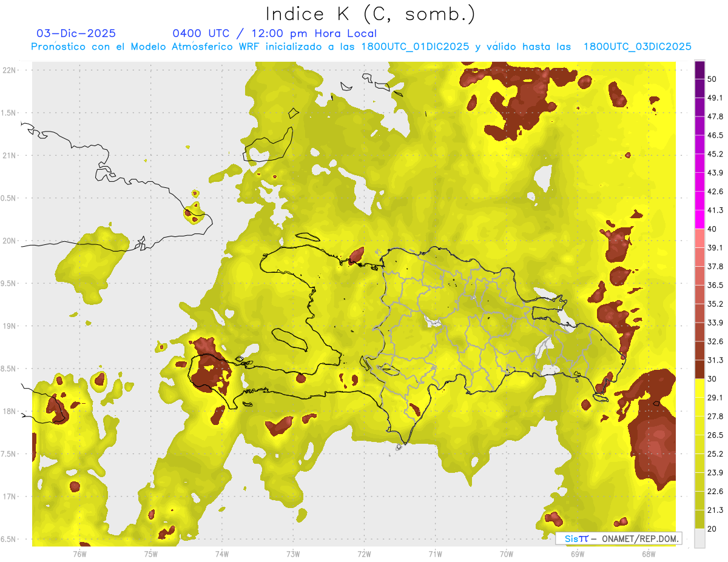
Task: Select the '23.9' color scale value
Action: pyautogui.click(x=715, y=473)
